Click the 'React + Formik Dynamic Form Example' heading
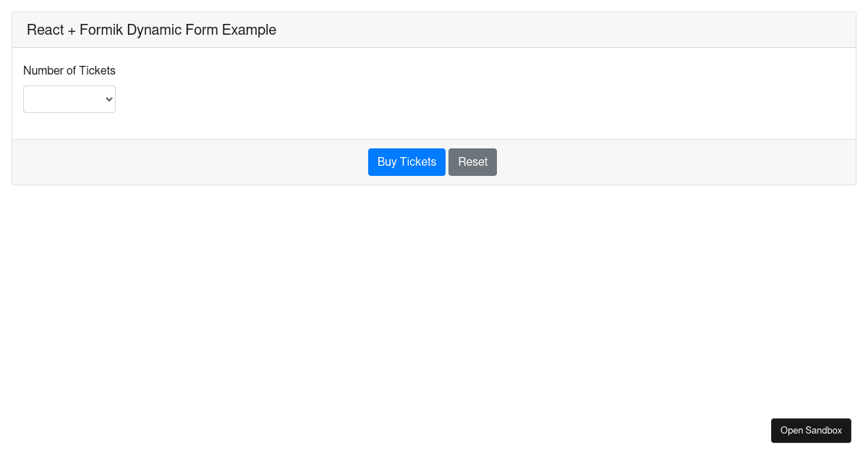 (x=151, y=30)
